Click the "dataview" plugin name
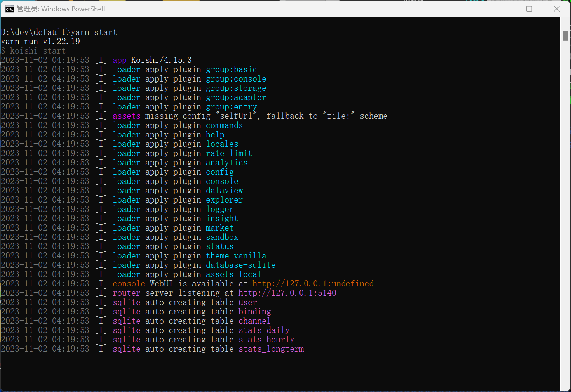Image resolution: width=571 pixels, height=392 pixels. 225,191
